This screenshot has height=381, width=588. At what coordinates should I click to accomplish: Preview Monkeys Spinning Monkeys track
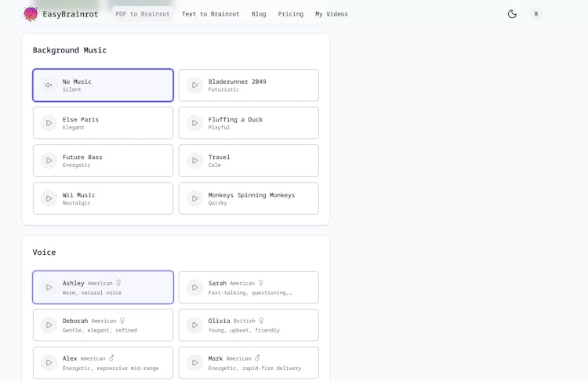tap(194, 198)
